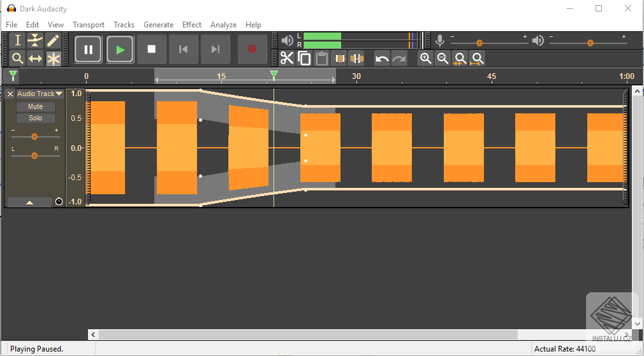Open the Analyze menu
The height and width of the screenshot is (356, 644).
point(223,25)
